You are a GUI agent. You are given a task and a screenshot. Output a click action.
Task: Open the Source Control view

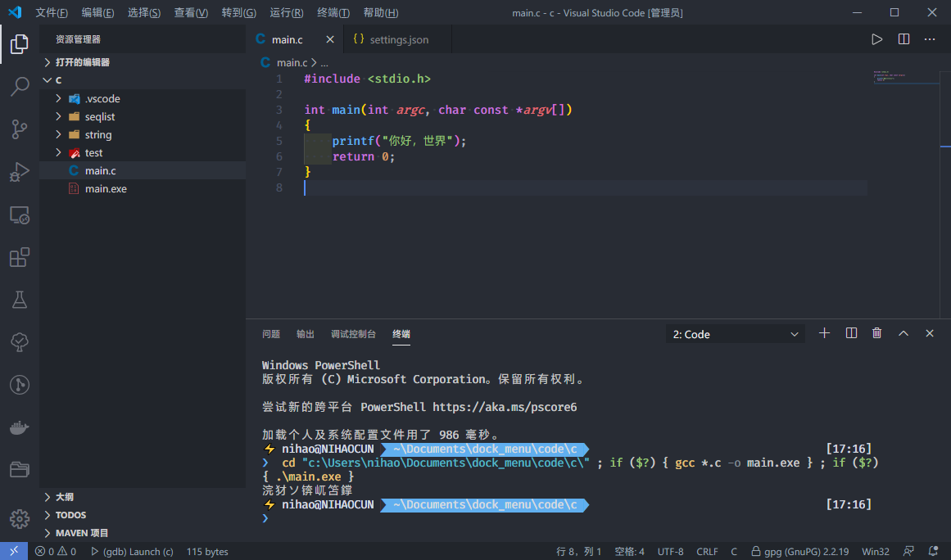(x=20, y=129)
